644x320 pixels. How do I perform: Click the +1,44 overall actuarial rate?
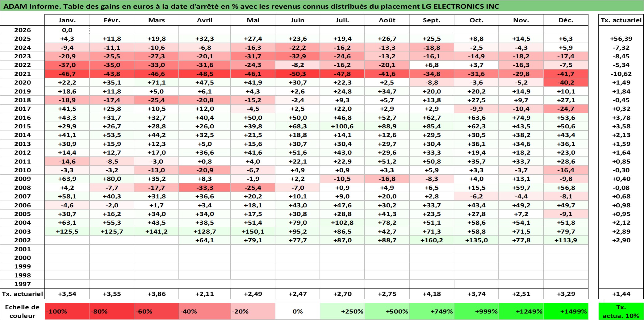point(621,294)
